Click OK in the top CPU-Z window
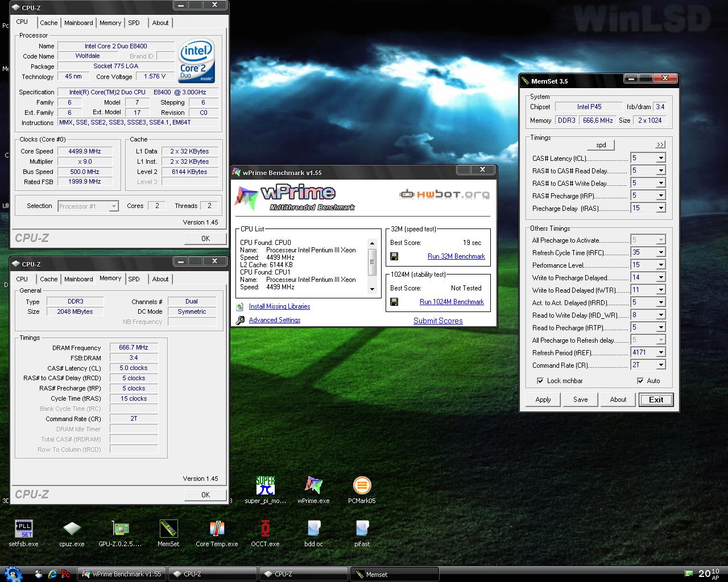This screenshot has height=582, width=728. [205, 239]
